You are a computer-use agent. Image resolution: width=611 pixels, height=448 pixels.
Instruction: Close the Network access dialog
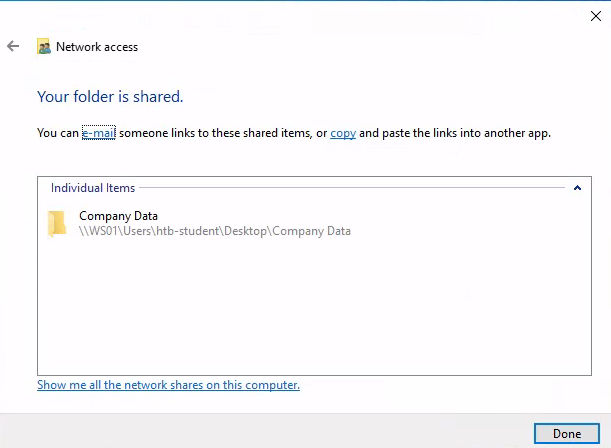596,15
